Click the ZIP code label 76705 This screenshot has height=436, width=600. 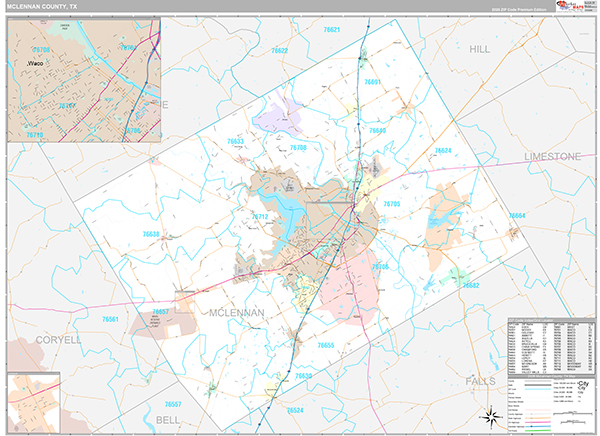[x=391, y=204]
